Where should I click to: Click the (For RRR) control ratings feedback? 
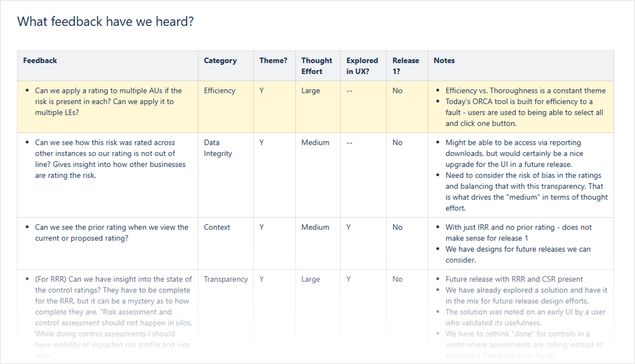click(x=114, y=317)
